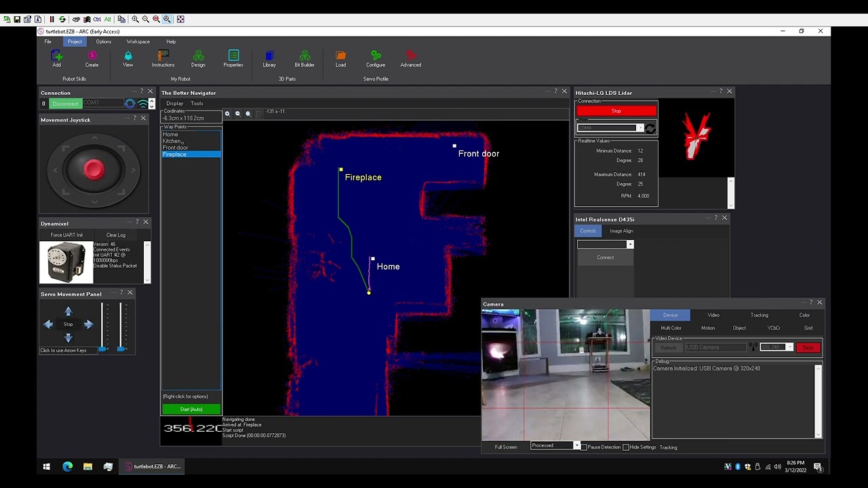Click forward arrow in Servo Movement Panel
This screenshot has height=488, width=868.
click(68, 312)
